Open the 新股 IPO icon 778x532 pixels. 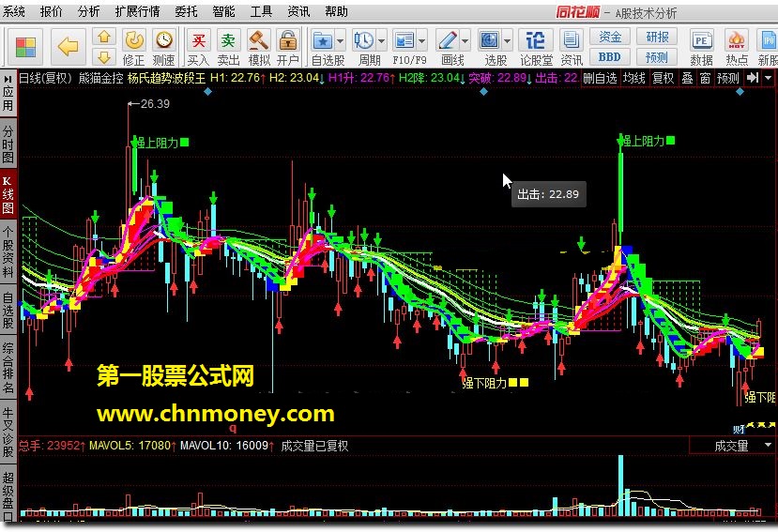click(x=768, y=48)
